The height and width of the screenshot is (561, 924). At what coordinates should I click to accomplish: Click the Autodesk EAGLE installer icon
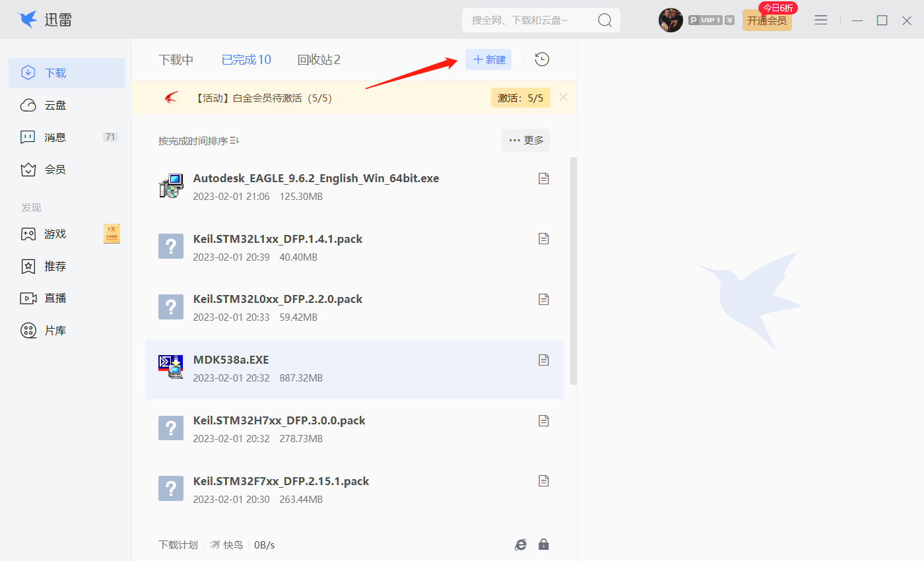(171, 186)
